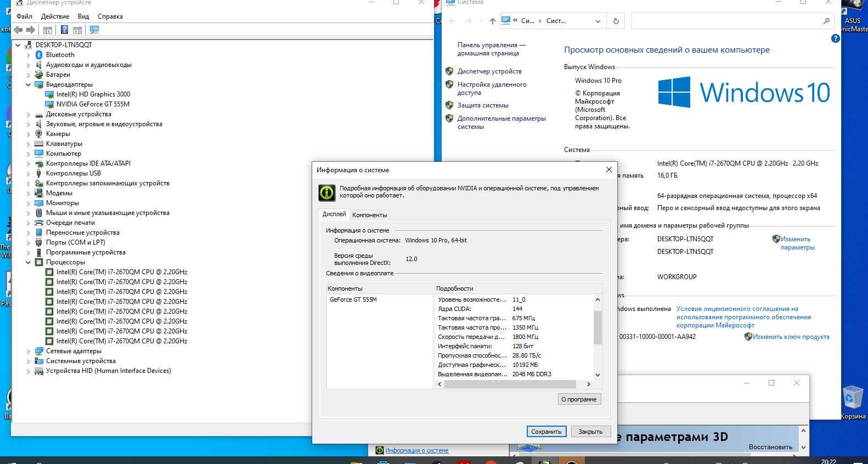Open Диспетчер устройств link in System window
This screenshot has width=868, height=464.
pos(489,71)
